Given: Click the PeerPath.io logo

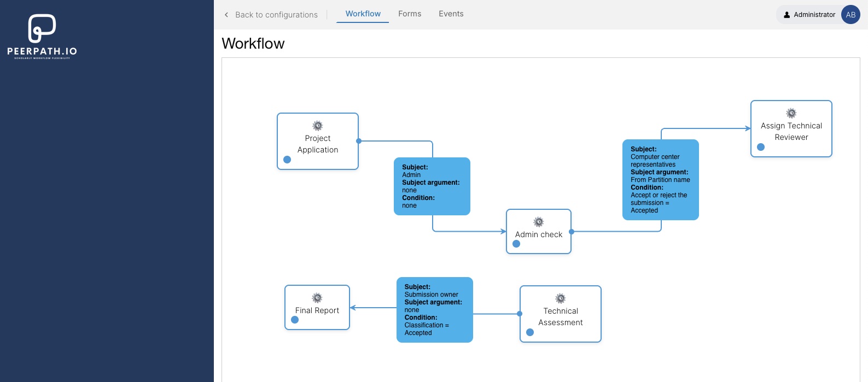Looking at the screenshot, I should [x=42, y=36].
